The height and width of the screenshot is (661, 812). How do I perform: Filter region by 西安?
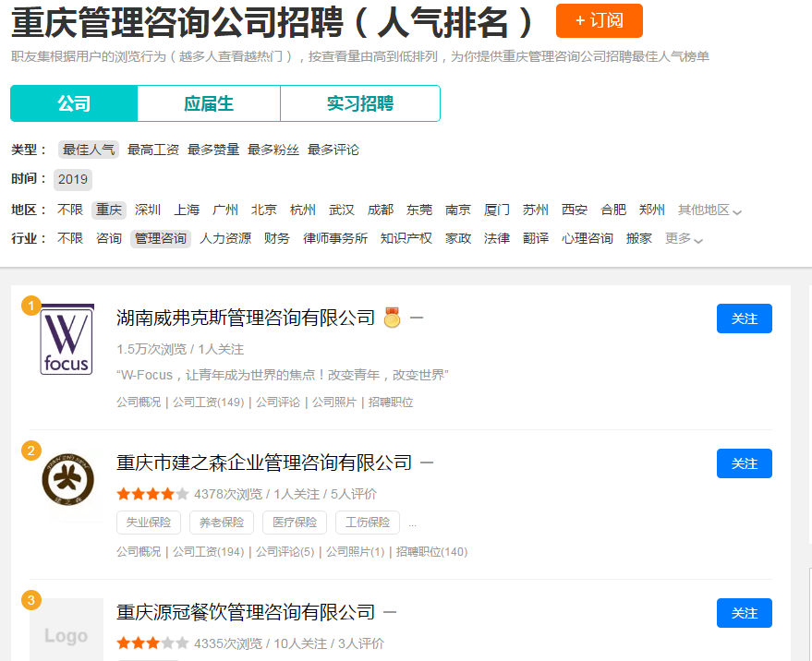coord(575,210)
